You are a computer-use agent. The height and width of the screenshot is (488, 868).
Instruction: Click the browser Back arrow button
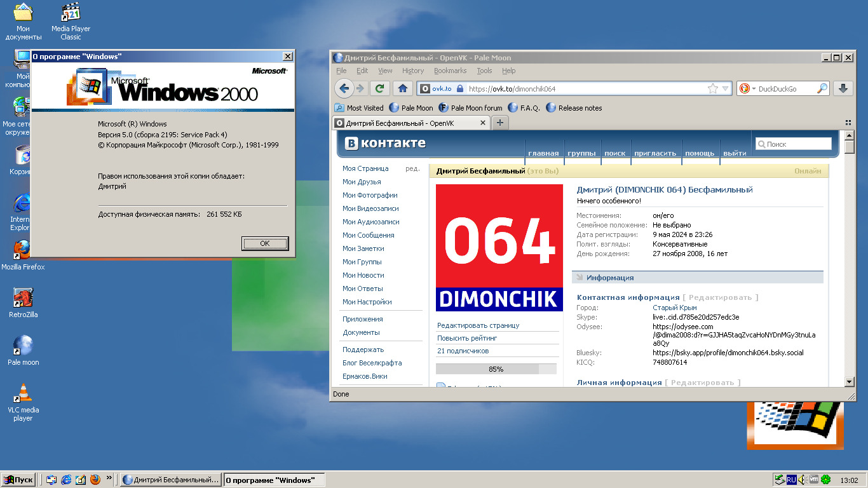(x=344, y=89)
